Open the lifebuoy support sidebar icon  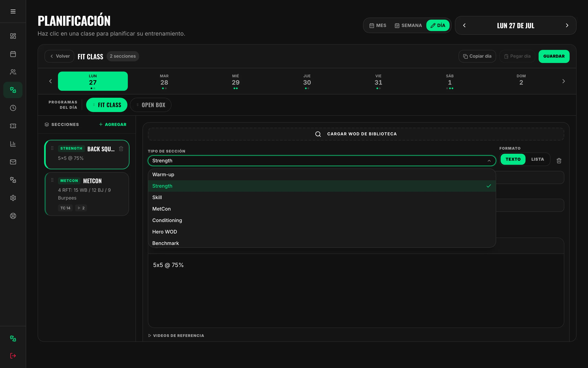(x=13, y=216)
